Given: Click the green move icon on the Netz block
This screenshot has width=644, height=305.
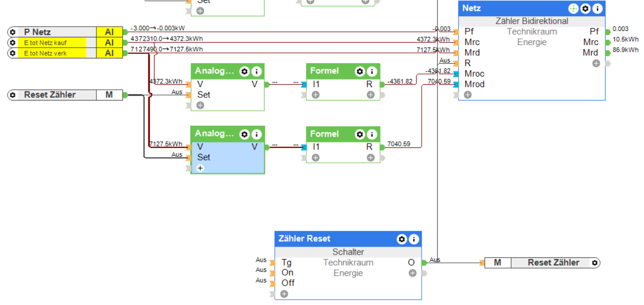Looking at the screenshot, I should (573, 8).
